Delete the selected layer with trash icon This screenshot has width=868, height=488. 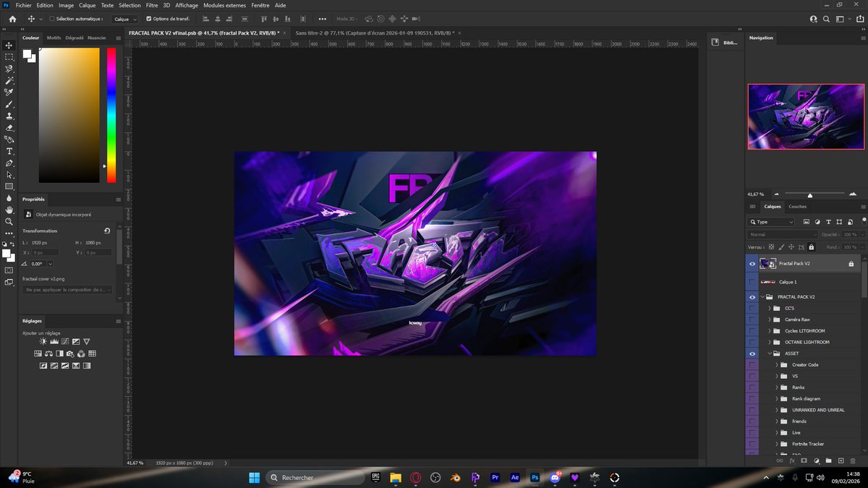coord(853,461)
